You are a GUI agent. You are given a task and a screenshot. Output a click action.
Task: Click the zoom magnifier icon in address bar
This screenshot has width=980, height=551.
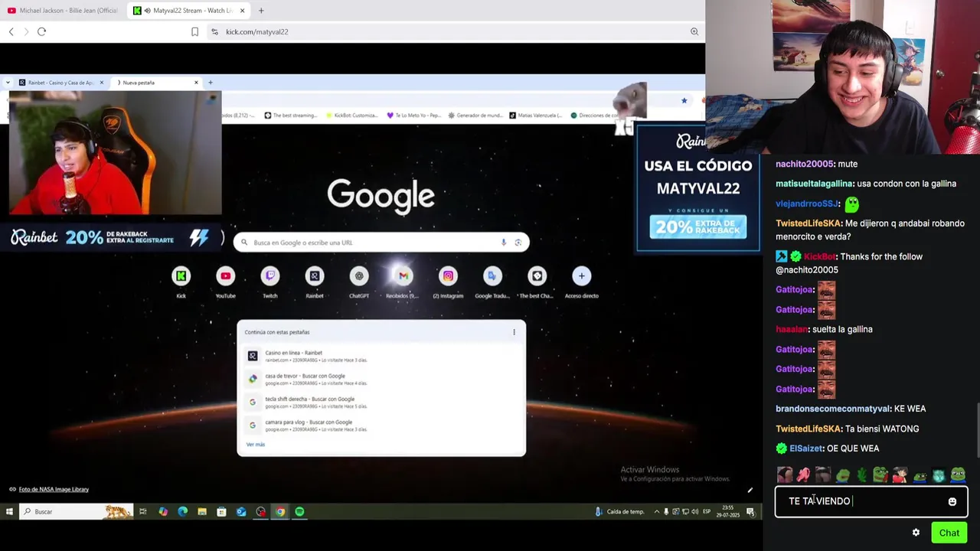click(x=694, y=31)
